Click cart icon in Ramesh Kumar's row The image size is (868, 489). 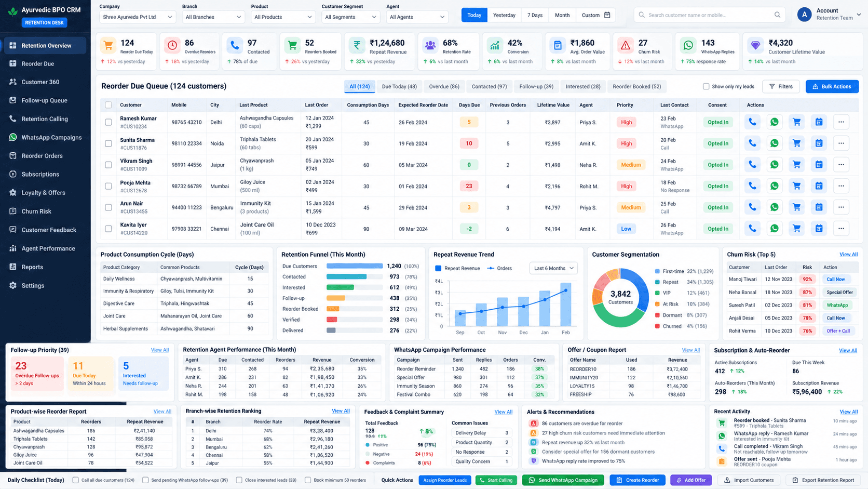pyautogui.click(x=796, y=122)
